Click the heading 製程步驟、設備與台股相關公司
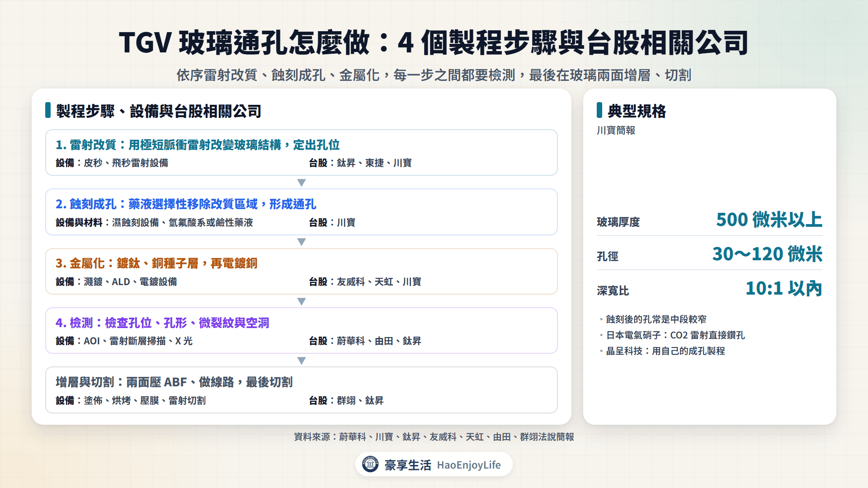 tap(159, 111)
